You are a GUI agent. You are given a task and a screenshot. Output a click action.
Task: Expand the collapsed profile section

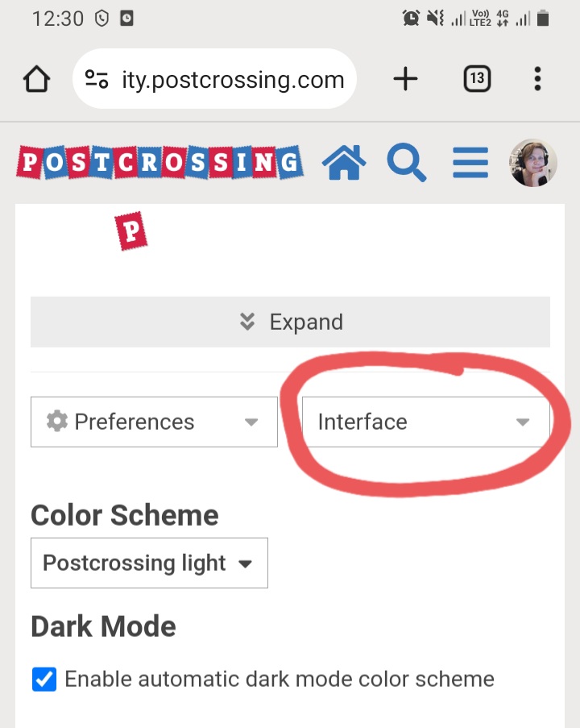[291, 322]
